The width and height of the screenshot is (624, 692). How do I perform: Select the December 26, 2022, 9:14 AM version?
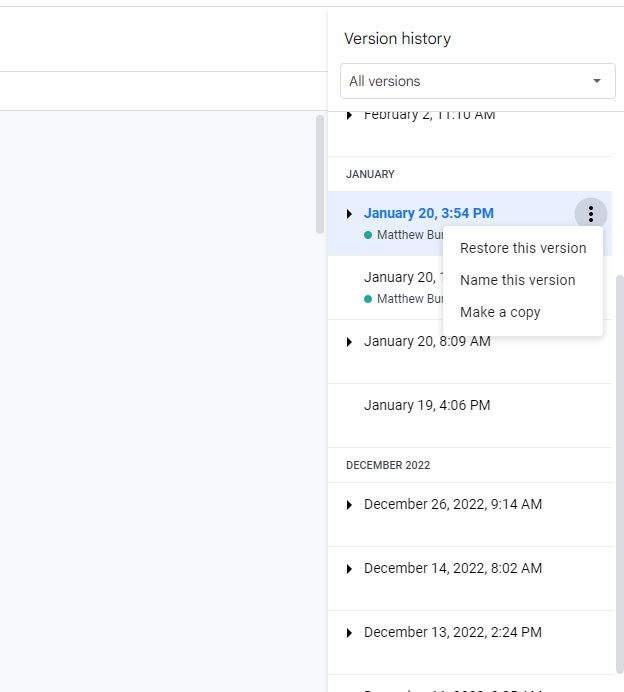pos(453,504)
